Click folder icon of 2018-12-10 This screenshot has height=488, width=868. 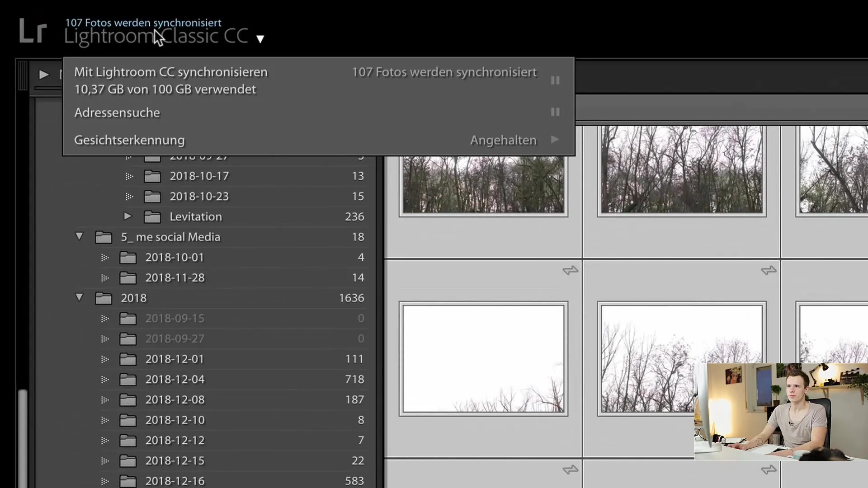pos(128,420)
